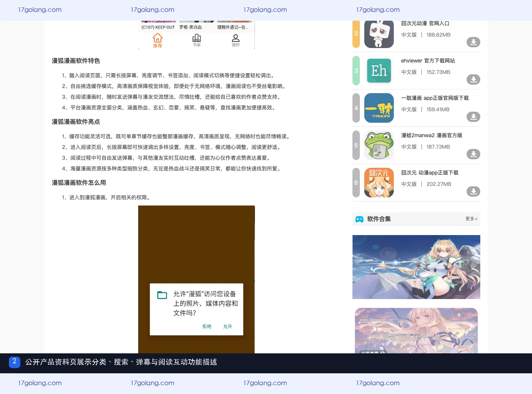532x394 pixels.
Task: Open 漫蛙2manwa2 漫画官方版 link
Action: [432, 135]
